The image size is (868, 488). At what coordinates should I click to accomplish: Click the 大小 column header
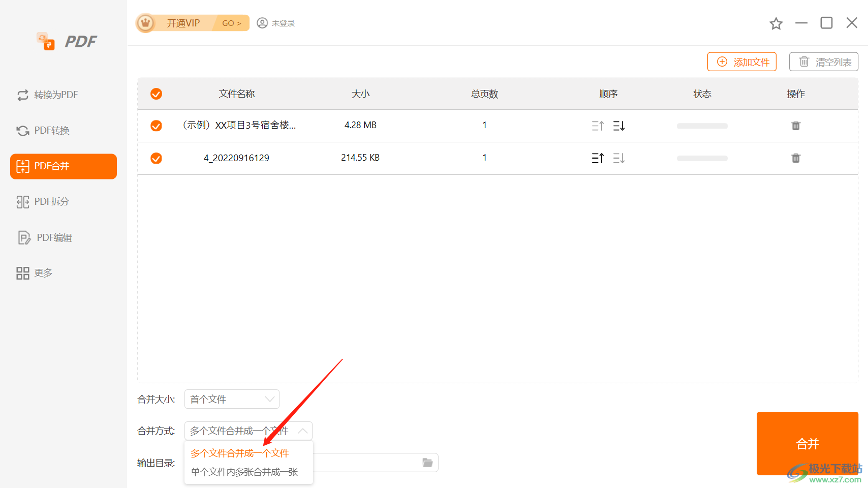click(x=360, y=94)
